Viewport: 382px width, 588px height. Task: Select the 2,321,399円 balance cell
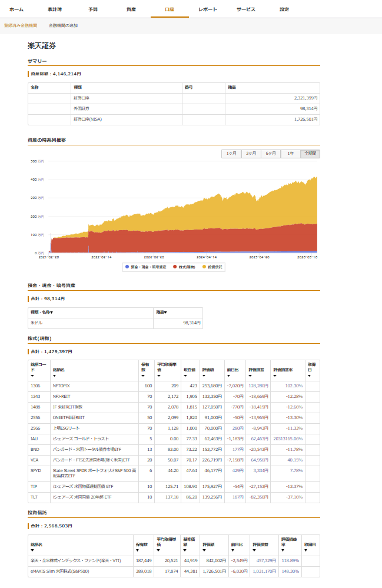(x=272, y=98)
